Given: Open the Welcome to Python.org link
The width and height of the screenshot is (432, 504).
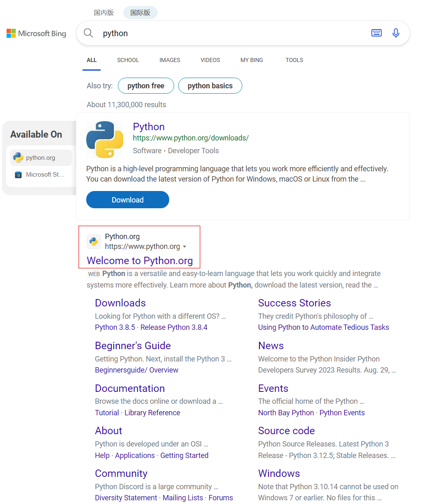Looking at the screenshot, I should (x=140, y=260).
